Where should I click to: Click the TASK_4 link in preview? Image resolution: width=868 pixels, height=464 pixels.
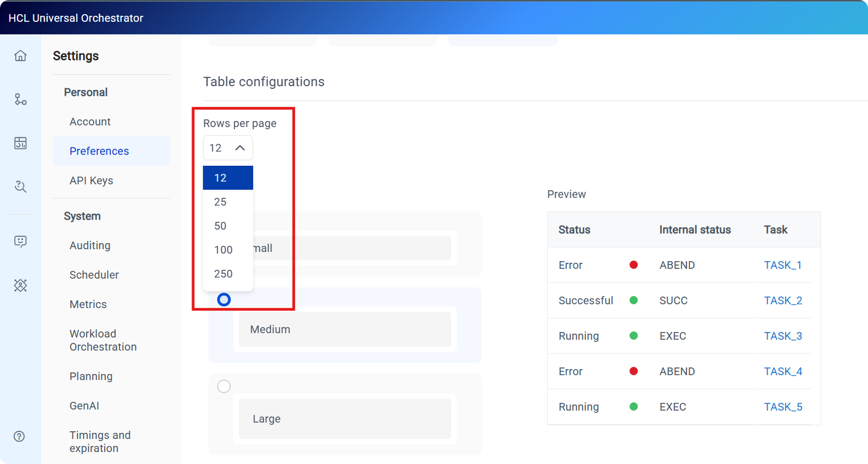pyautogui.click(x=783, y=371)
